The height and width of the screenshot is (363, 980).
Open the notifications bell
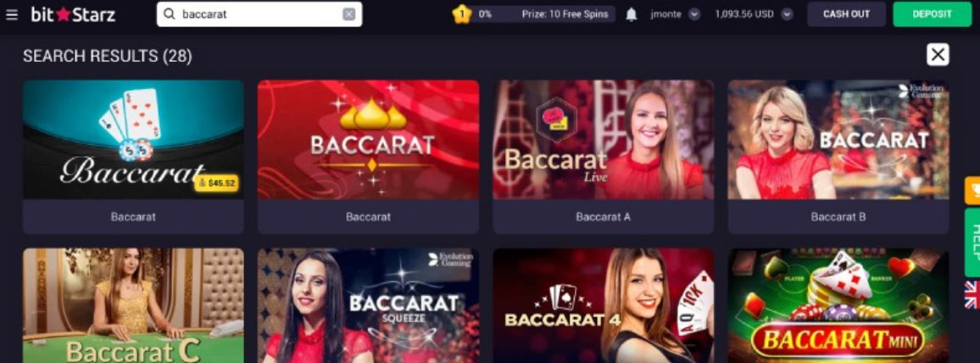632,14
